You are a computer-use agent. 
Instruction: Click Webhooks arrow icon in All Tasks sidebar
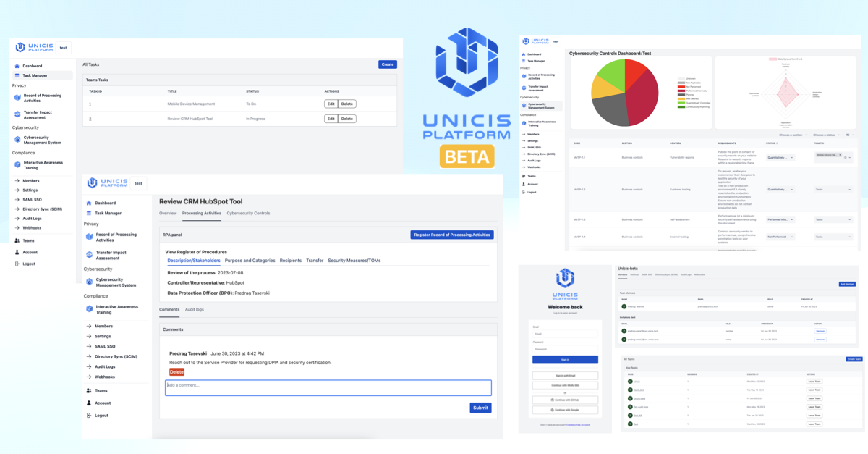point(17,227)
